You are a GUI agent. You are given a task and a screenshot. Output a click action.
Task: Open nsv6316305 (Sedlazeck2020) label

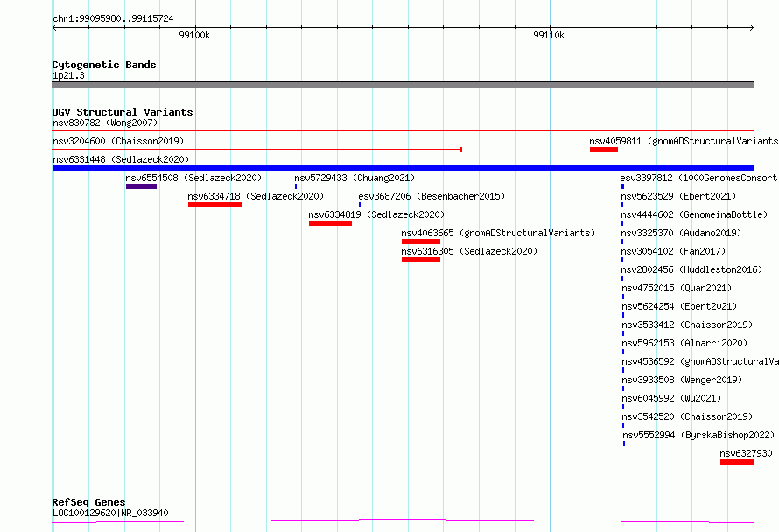coord(469,251)
